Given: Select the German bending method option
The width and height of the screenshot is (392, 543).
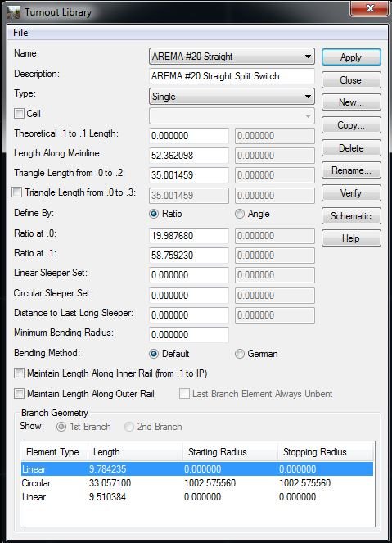Looking at the screenshot, I should pos(240,354).
